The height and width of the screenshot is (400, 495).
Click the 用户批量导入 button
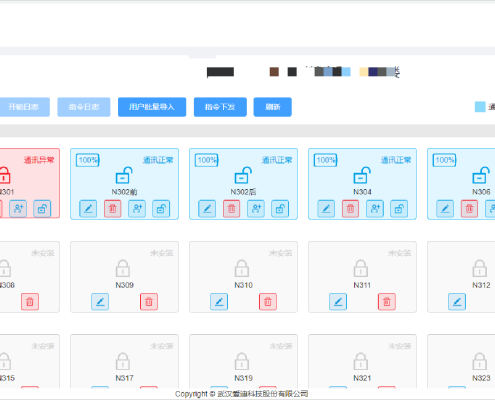(x=152, y=107)
